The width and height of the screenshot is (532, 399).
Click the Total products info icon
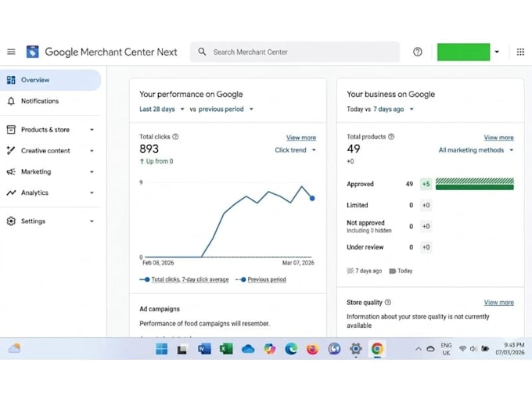(x=391, y=137)
